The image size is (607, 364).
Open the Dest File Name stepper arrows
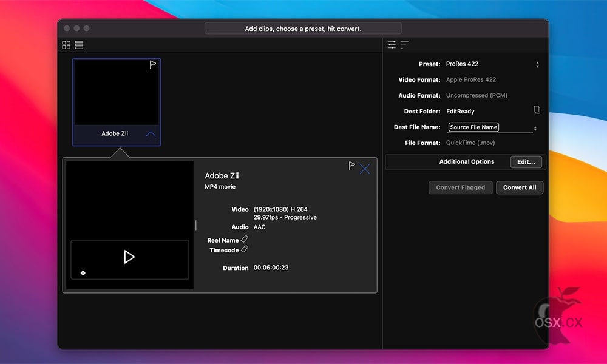(535, 129)
